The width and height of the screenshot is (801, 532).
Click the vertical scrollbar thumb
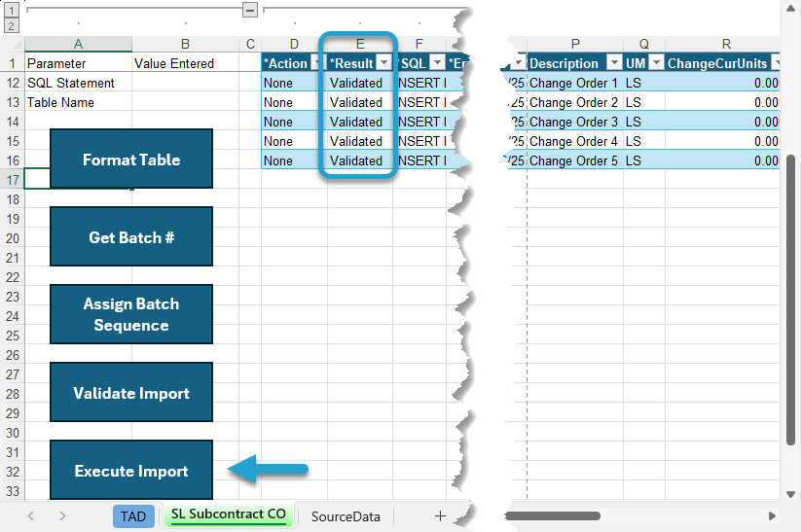790,300
